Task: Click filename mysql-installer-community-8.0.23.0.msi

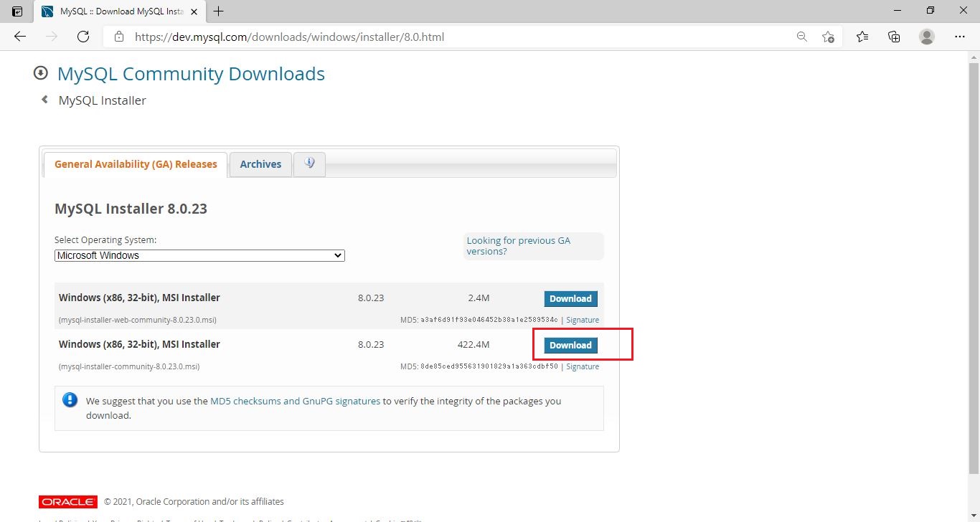Action: pos(129,366)
